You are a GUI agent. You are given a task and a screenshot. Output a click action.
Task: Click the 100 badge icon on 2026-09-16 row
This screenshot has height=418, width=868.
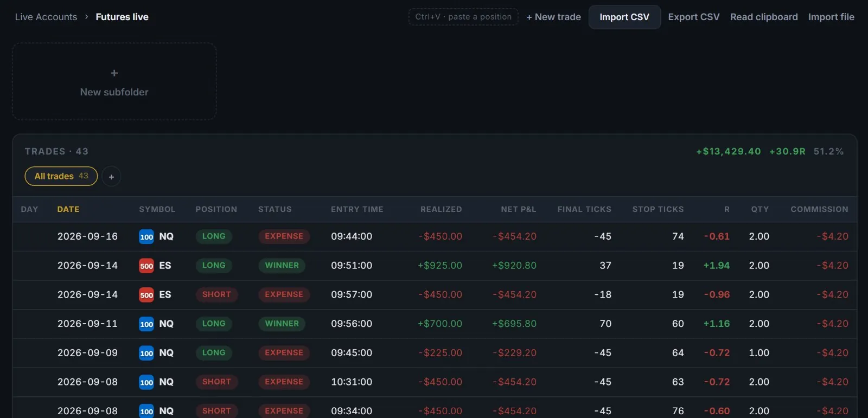146,237
